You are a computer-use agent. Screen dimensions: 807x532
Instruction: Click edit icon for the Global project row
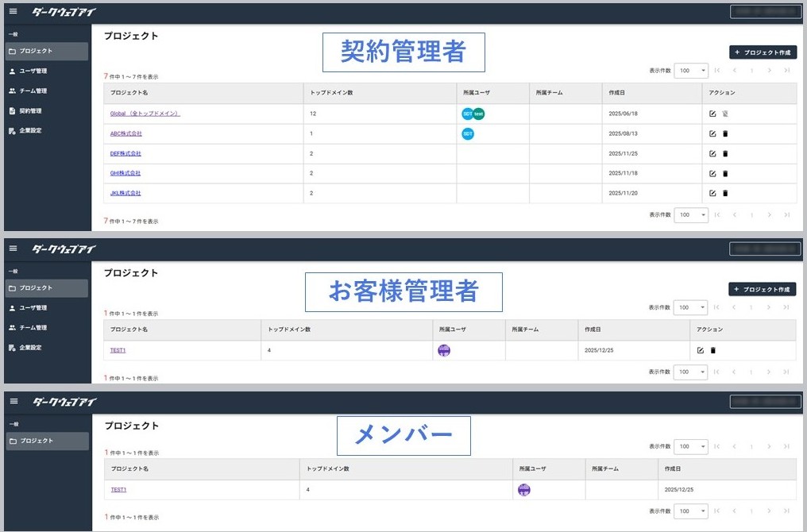pyautogui.click(x=712, y=114)
